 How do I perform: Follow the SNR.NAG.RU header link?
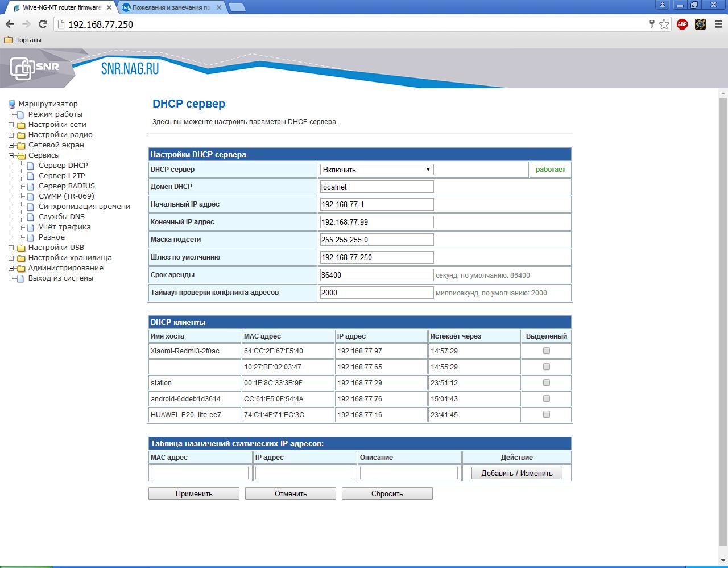tap(130, 69)
